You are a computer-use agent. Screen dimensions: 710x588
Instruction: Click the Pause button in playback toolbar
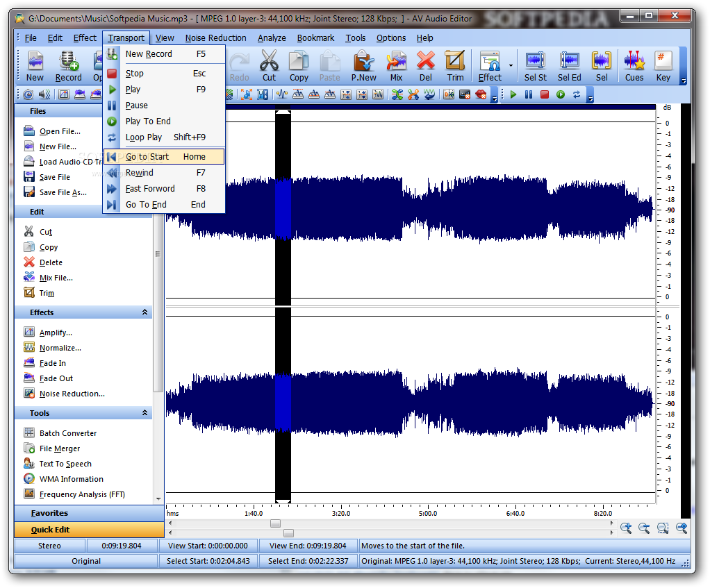click(529, 94)
